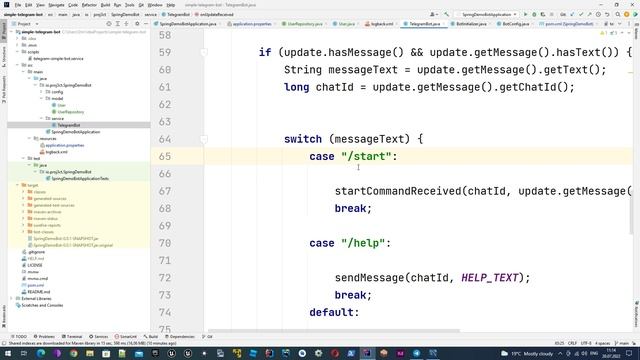Collapse the target folder in project tree
The image size is (640, 360).
click(18, 185)
